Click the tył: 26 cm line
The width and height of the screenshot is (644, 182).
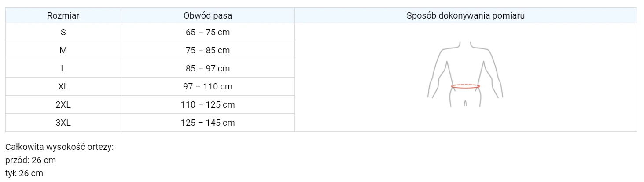click(x=24, y=173)
